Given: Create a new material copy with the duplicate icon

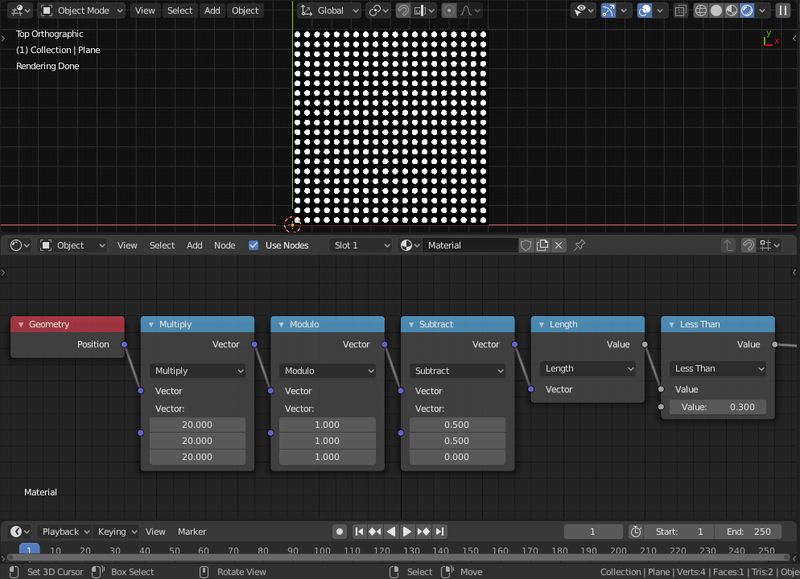Looking at the screenshot, I should pos(542,245).
